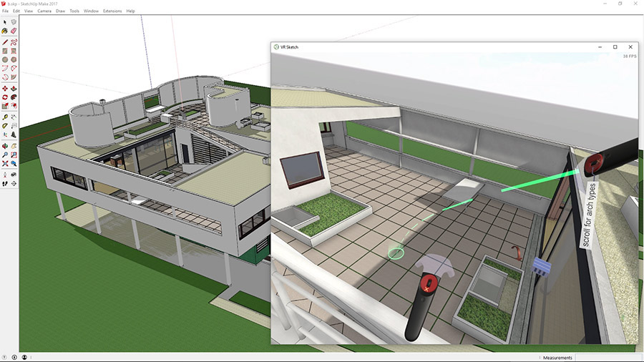Select the Walk footprints tool
This screenshot has height=362, width=644.
click(x=5, y=183)
